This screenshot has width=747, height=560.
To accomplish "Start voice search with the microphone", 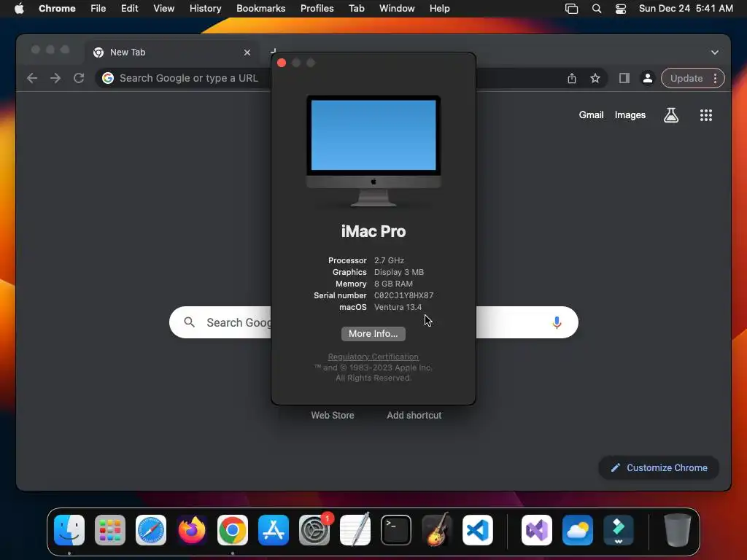I will [557, 322].
